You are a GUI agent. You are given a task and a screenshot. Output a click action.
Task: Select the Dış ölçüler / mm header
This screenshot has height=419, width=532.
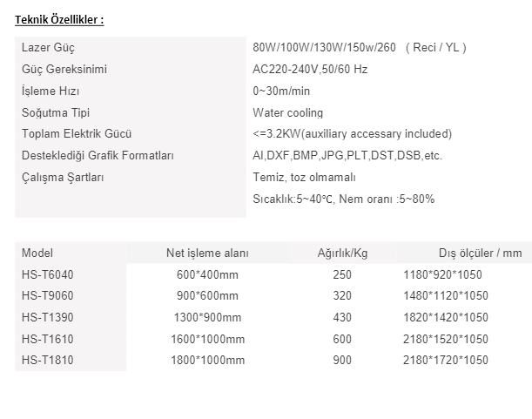pos(480,253)
